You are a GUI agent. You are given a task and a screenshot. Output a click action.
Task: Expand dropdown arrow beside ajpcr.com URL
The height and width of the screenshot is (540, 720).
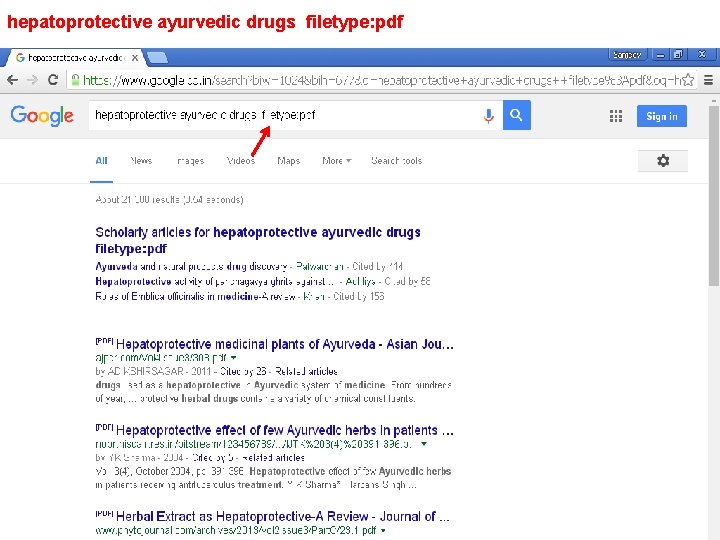(234, 357)
